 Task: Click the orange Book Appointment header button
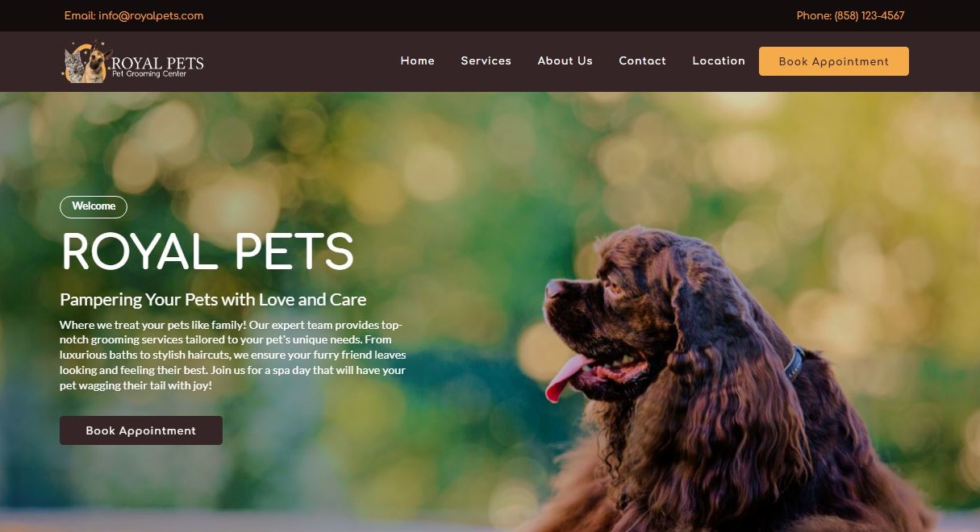(834, 61)
